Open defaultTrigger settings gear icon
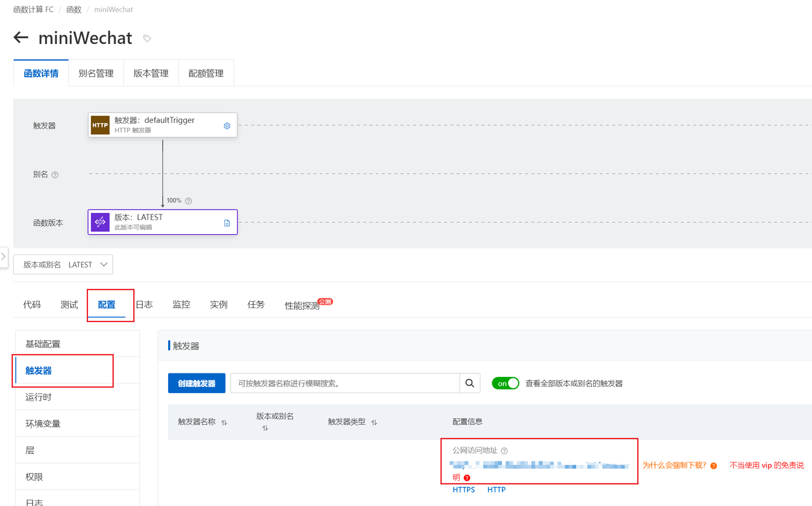This screenshot has height=506, width=812. (227, 126)
